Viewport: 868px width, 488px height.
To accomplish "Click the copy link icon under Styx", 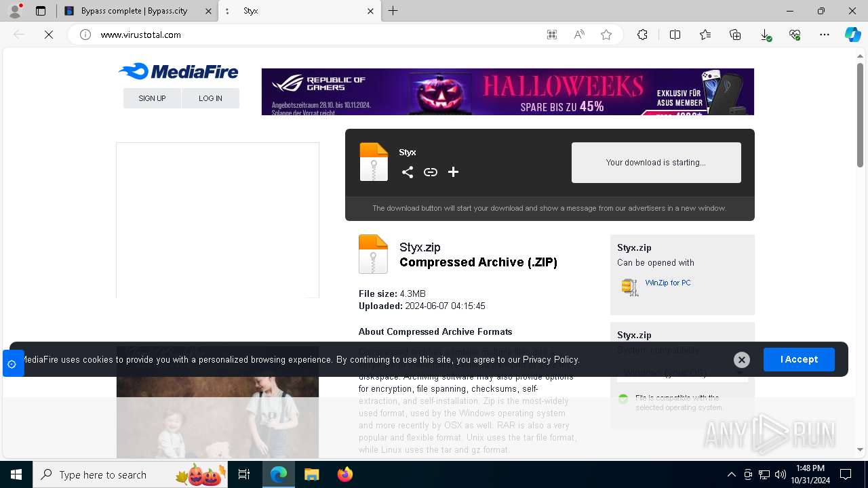I will click(431, 172).
